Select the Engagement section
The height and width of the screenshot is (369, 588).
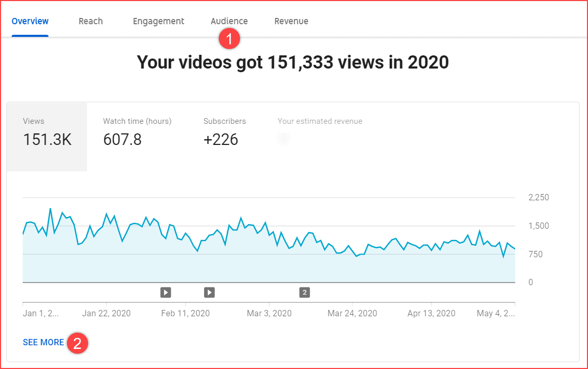[x=158, y=21]
